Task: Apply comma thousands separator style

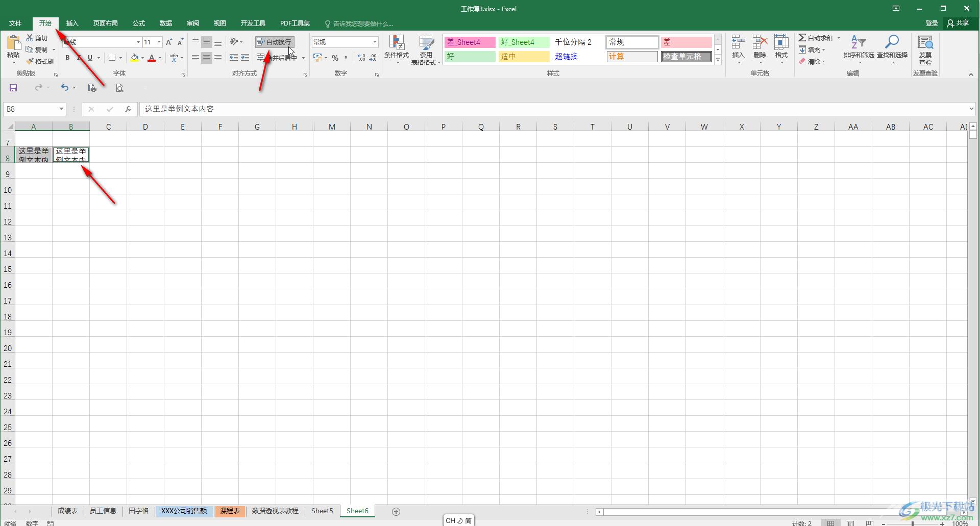Action: point(346,58)
